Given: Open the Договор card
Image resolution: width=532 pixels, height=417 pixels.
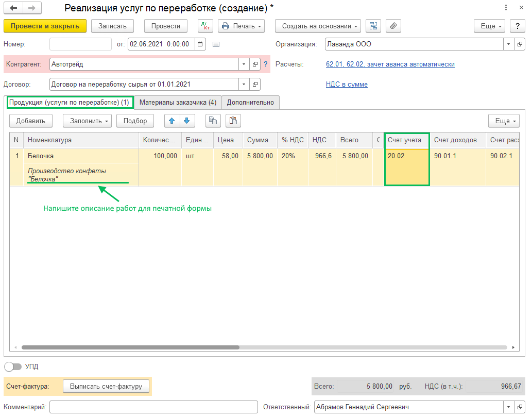Looking at the screenshot, I should tap(255, 84).
